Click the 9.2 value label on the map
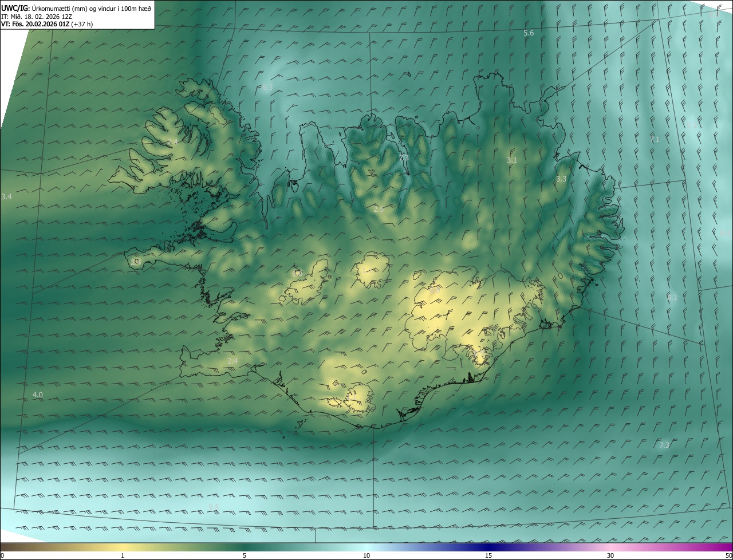The height and width of the screenshot is (560, 733). 691,125
